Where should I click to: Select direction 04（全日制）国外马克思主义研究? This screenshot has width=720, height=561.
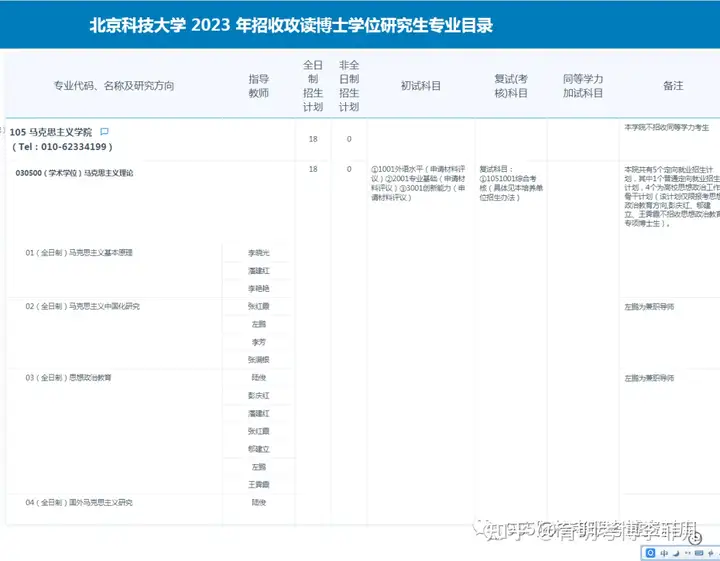[x=79, y=503]
